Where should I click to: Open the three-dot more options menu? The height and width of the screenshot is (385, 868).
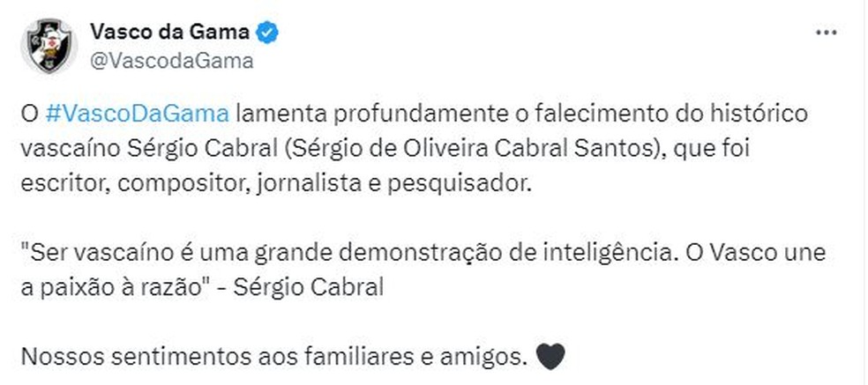click(x=826, y=33)
